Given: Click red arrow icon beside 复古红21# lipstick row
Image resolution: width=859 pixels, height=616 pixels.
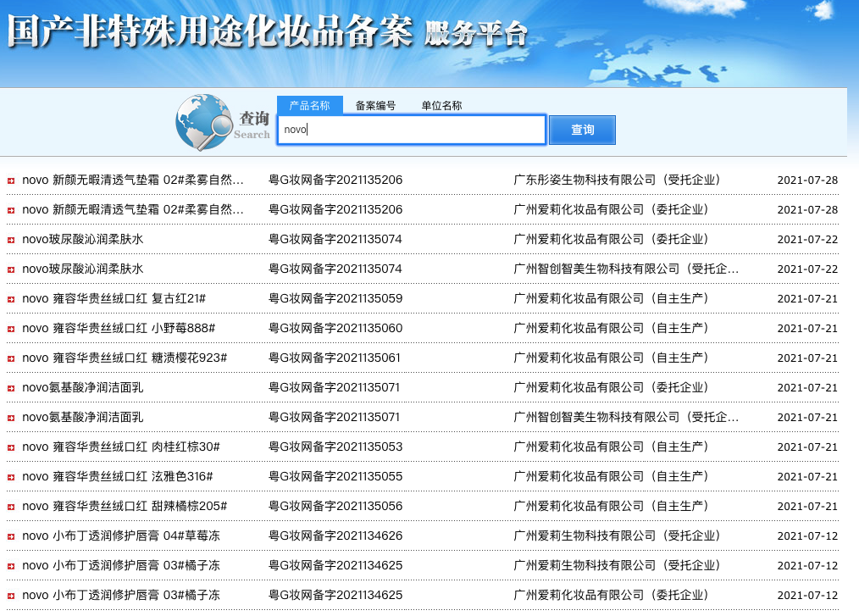Looking at the screenshot, I should (11, 299).
